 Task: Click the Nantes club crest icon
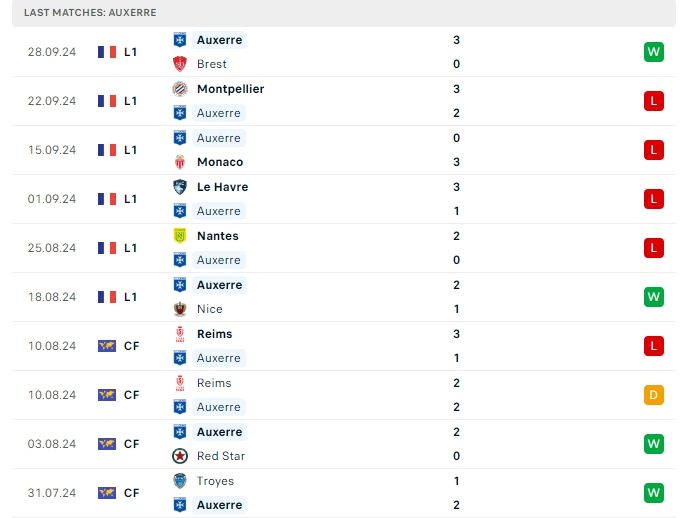180,236
